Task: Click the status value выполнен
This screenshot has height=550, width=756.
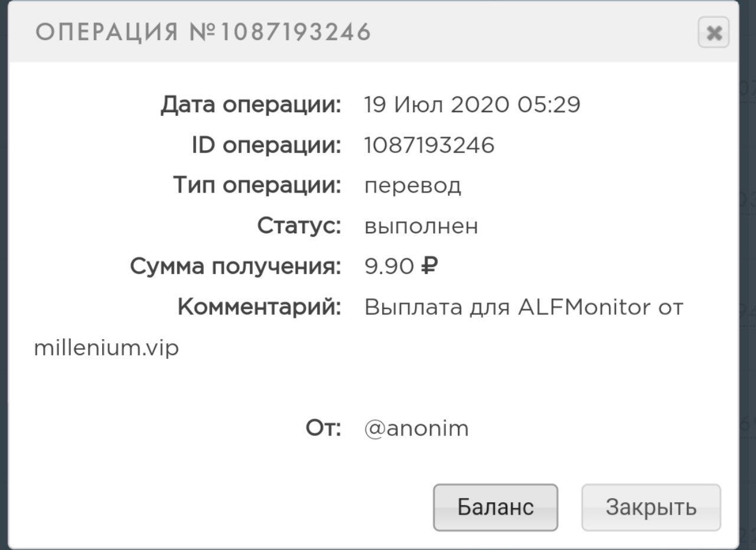Action: coord(421,226)
